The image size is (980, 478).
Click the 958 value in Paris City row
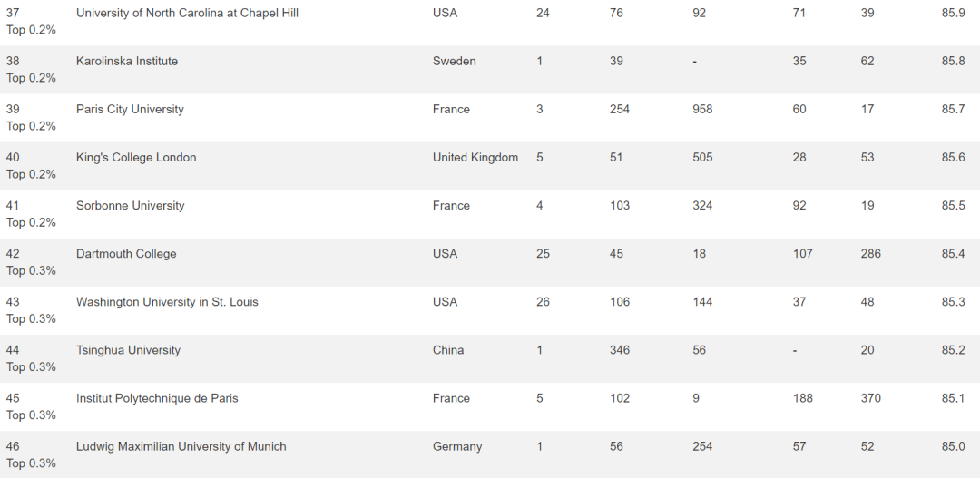click(702, 110)
